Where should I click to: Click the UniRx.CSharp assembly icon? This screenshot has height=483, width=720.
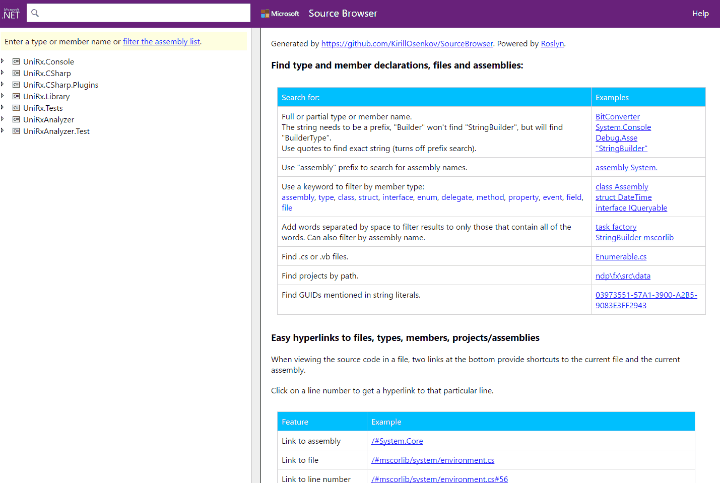16,73
